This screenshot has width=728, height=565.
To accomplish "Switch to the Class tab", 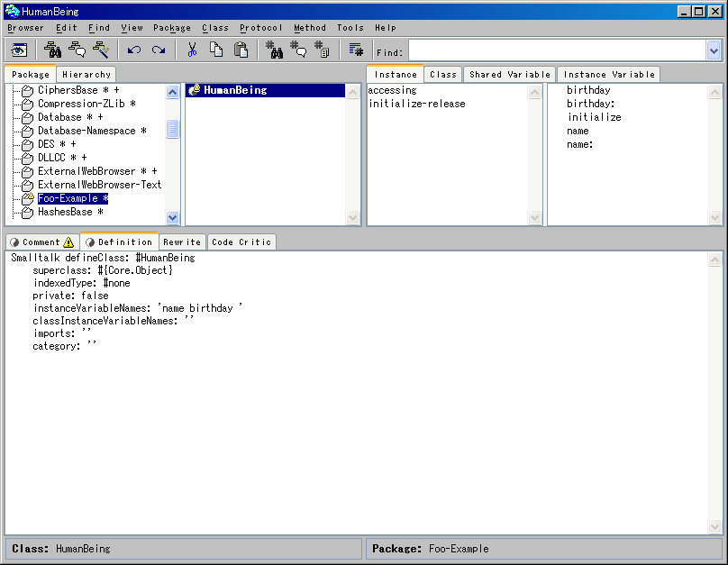I will 443,74.
